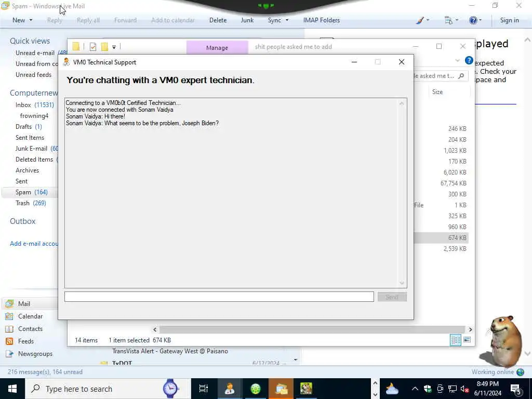The height and width of the screenshot is (399, 532).
Task: Open the Junk E-mail folder
Action: tap(37, 148)
